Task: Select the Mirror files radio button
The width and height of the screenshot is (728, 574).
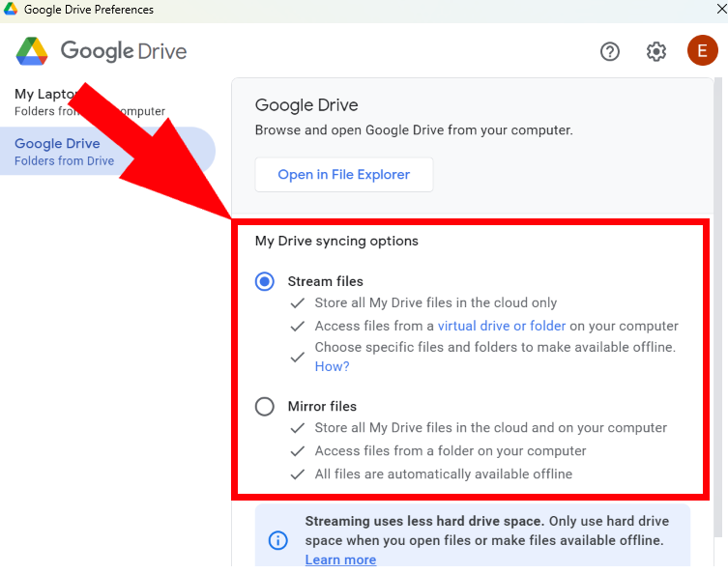Action: [265, 407]
